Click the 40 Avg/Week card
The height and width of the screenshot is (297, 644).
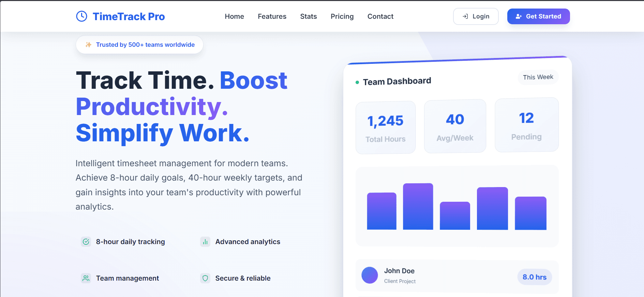(x=455, y=126)
